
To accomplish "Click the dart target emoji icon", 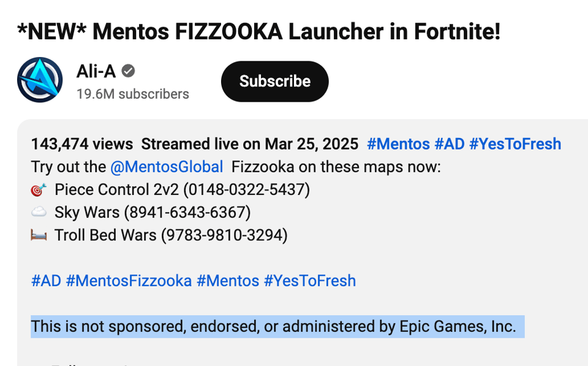I will point(39,190).
